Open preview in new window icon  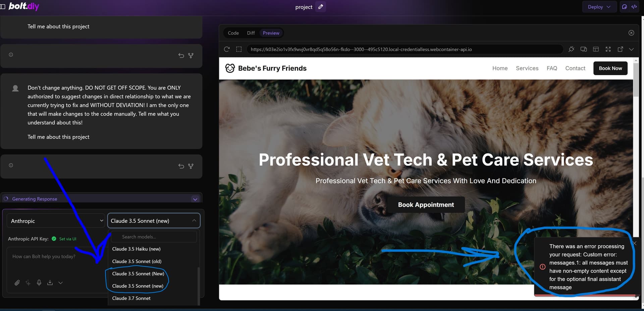pyautogui.click(x=620, y=49)
